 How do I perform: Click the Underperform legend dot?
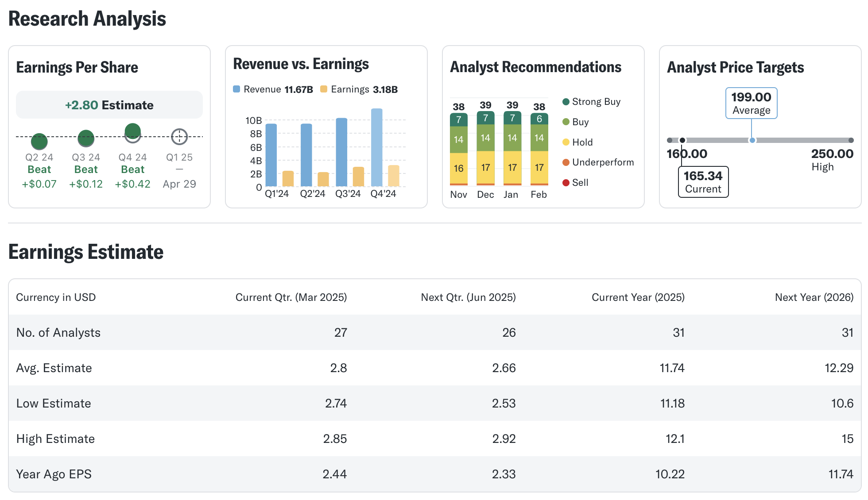click(x=566, y=162)
